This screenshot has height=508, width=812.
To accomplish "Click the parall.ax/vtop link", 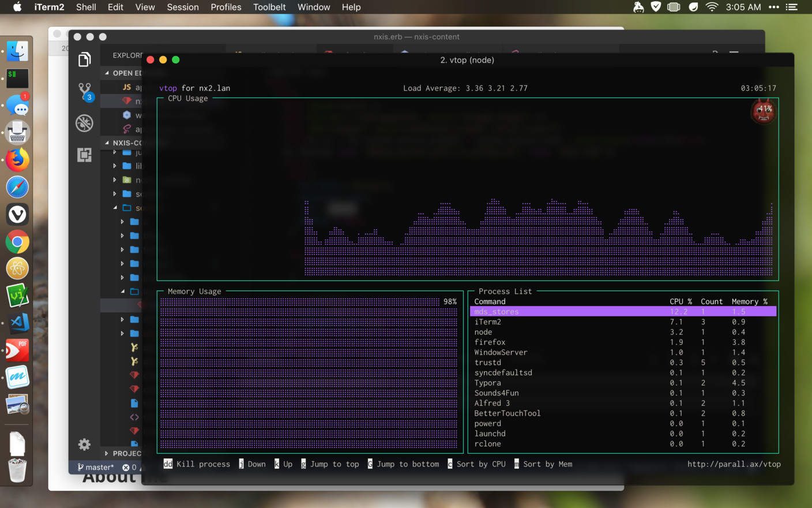I will (734, 464).
